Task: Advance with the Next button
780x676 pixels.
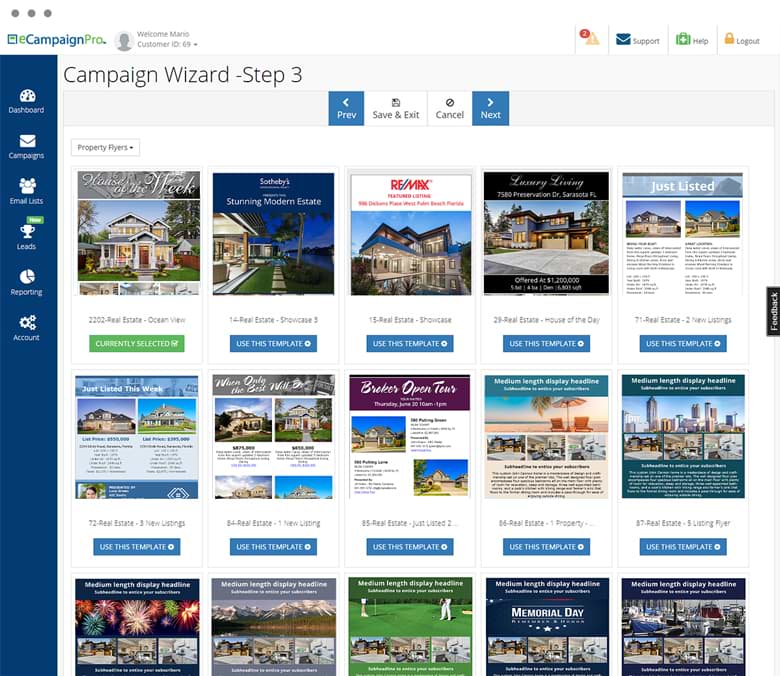Action: tap(490, 108)
